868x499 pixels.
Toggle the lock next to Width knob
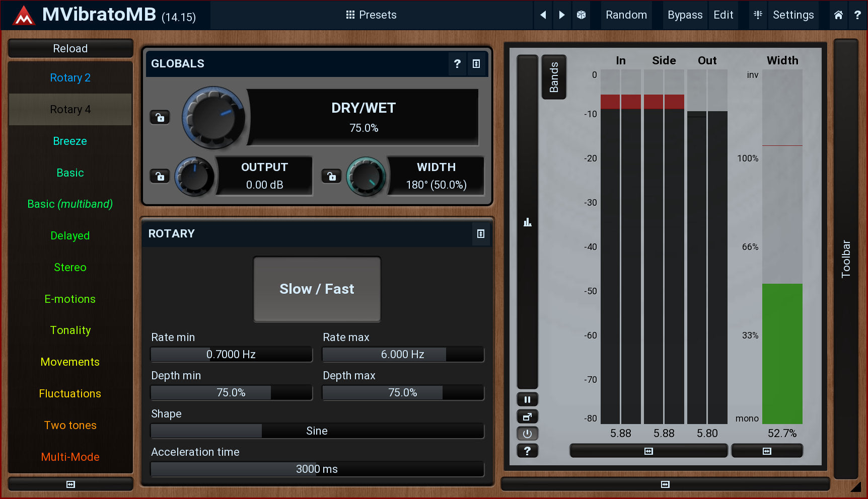coord(331,176)
